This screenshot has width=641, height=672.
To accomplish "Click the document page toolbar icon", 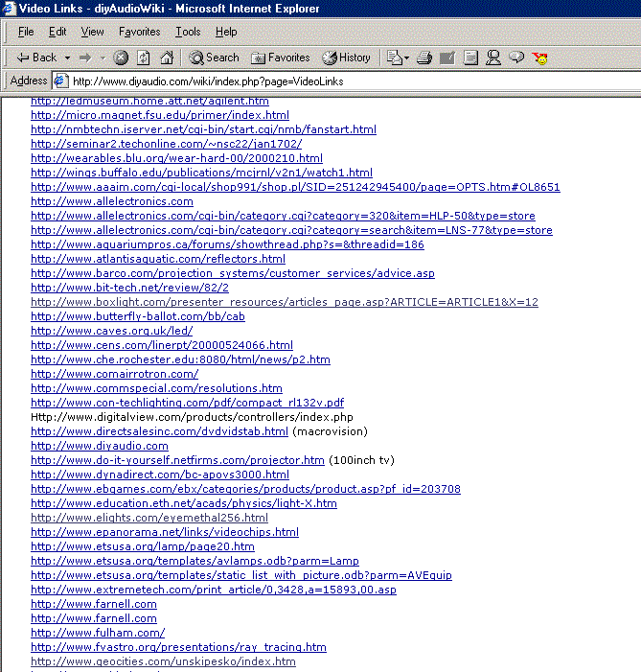I will tap(470, 58).
